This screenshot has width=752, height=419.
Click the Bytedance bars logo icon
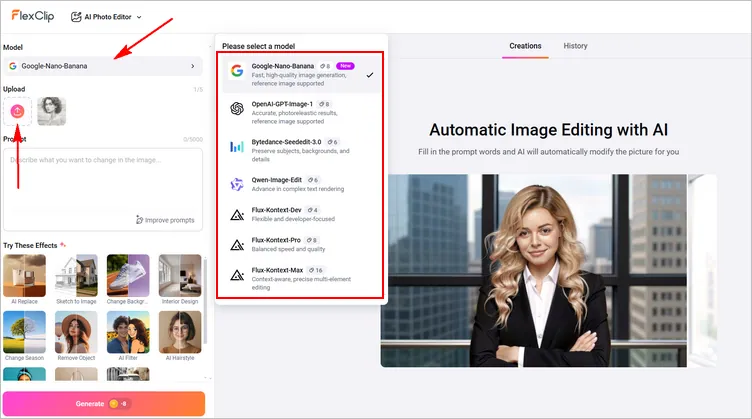(237, 146)
